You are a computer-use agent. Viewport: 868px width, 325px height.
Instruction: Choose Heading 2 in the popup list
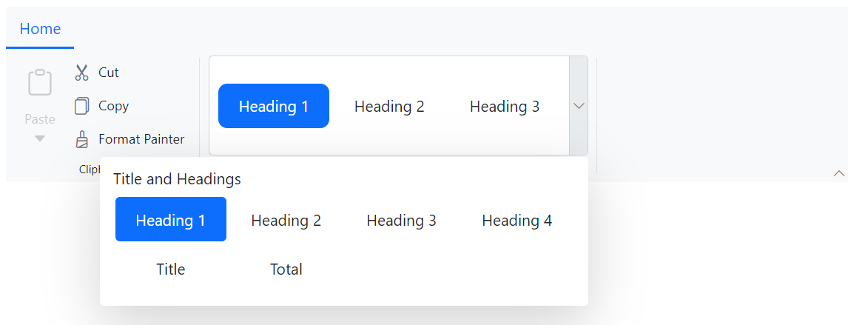[x=286, y=220]
